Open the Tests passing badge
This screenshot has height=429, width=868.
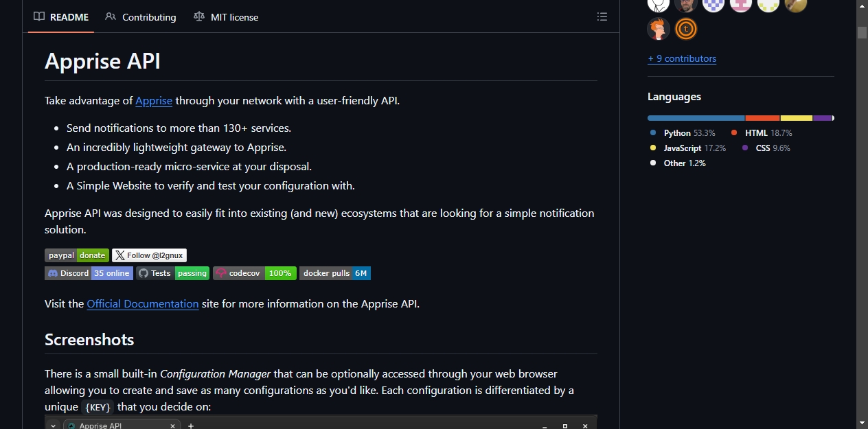173,273
